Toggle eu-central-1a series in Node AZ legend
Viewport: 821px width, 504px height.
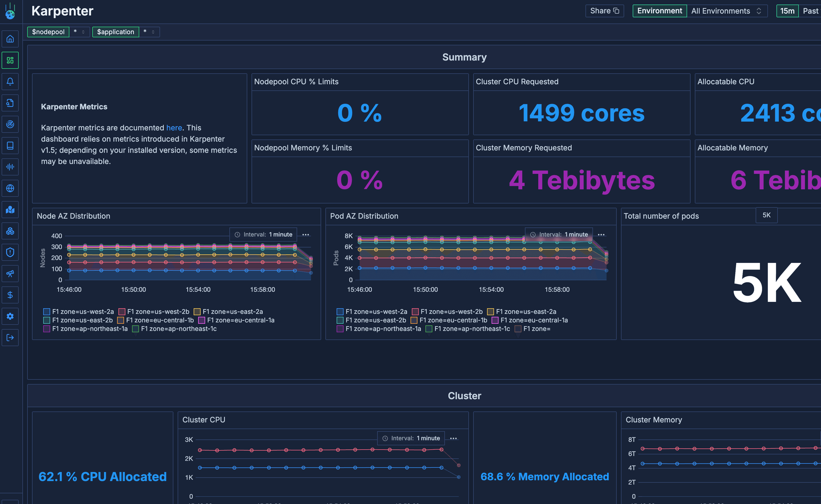pyautogui.click(x=236, y=320)
